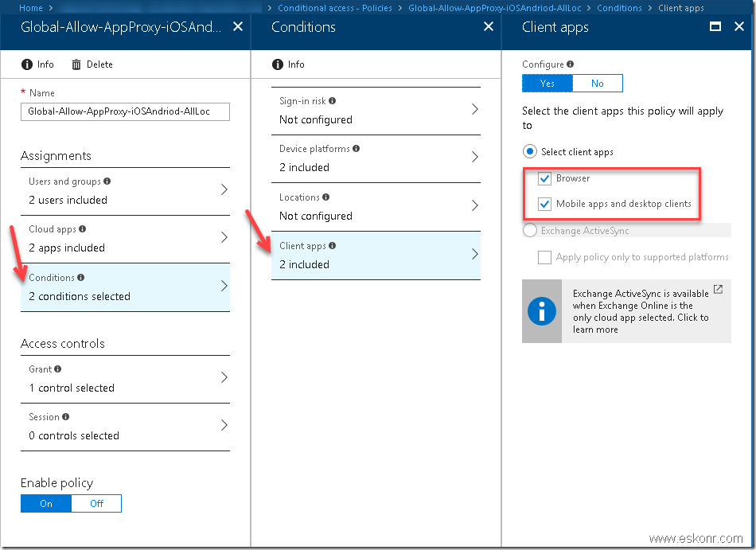Click the blue info icon in the ActiveSync notice
The image size is (756, 550).
[x=542, y=311]
